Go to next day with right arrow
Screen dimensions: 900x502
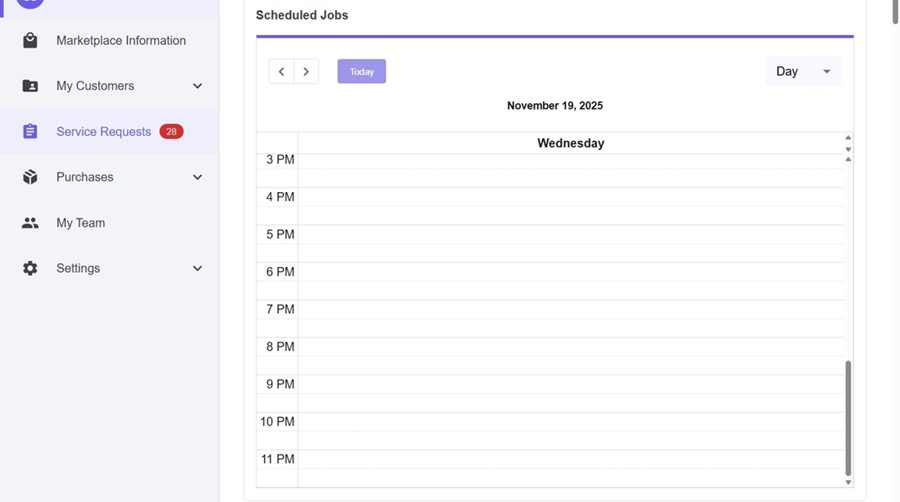[x=306, y=72]
